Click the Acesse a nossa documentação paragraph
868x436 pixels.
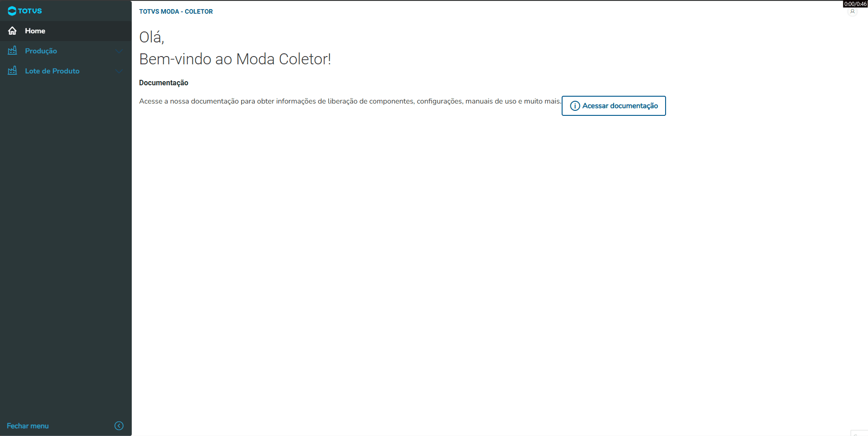tap(350, 101)
